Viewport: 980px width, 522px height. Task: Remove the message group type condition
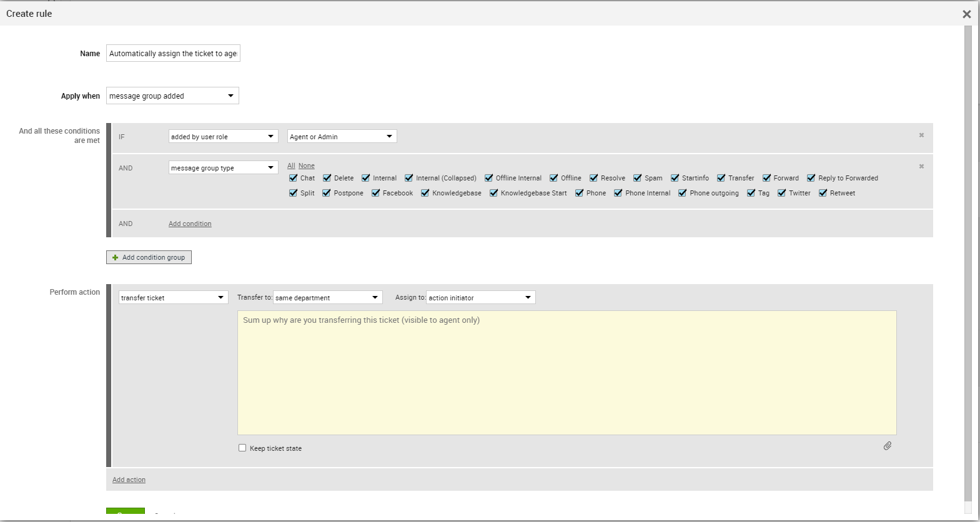(921, 167)
